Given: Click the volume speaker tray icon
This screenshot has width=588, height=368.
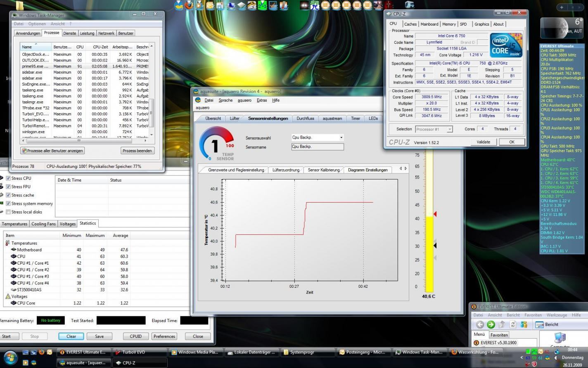Looking at the screenshot, I should (555, 358).
